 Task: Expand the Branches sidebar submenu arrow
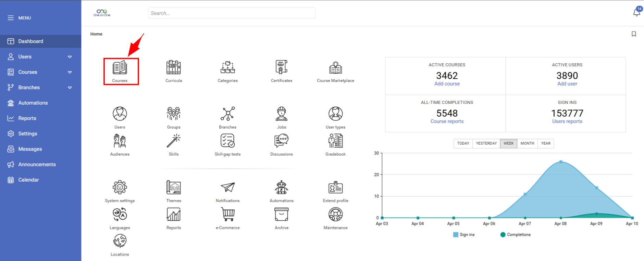(x=70, y=88)
